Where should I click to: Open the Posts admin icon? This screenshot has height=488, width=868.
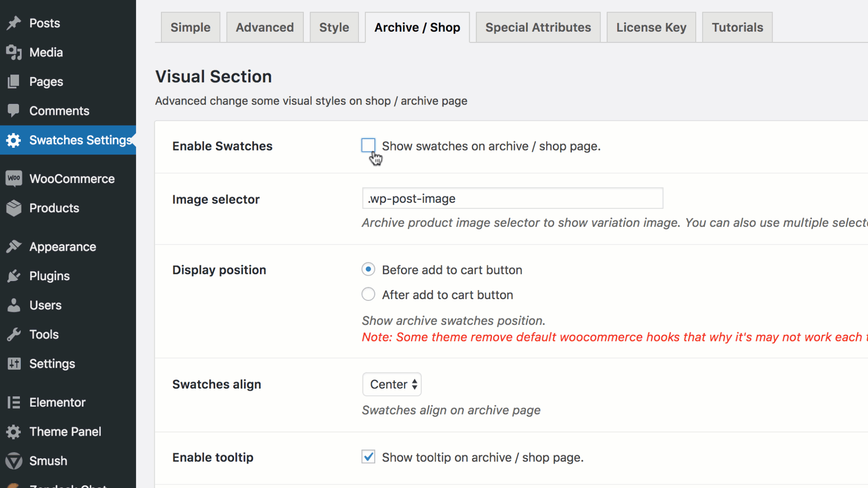(x=14, y=23)
